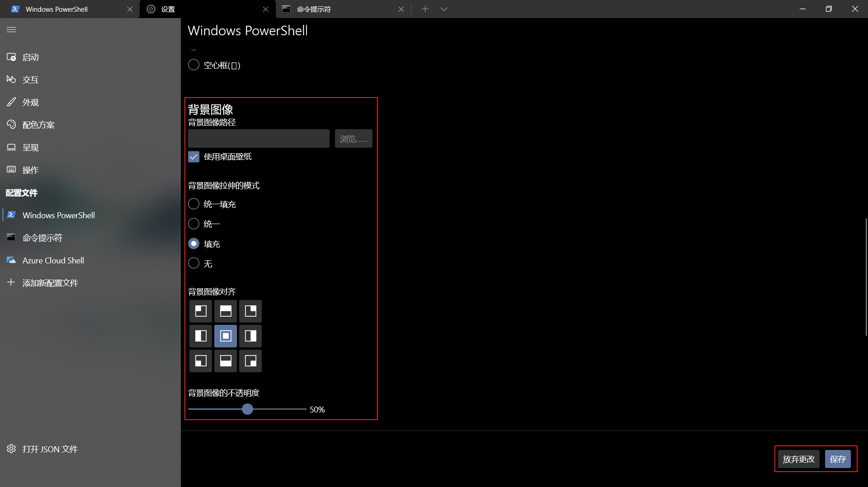The height and width of the screenshot is (487, 868).
Task: Open the 命令提示符 profile settings
Action: point(42,237)
